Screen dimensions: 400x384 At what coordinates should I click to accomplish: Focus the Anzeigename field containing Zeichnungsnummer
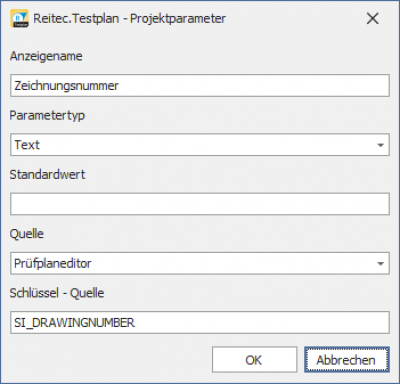(x=200, y=86)
